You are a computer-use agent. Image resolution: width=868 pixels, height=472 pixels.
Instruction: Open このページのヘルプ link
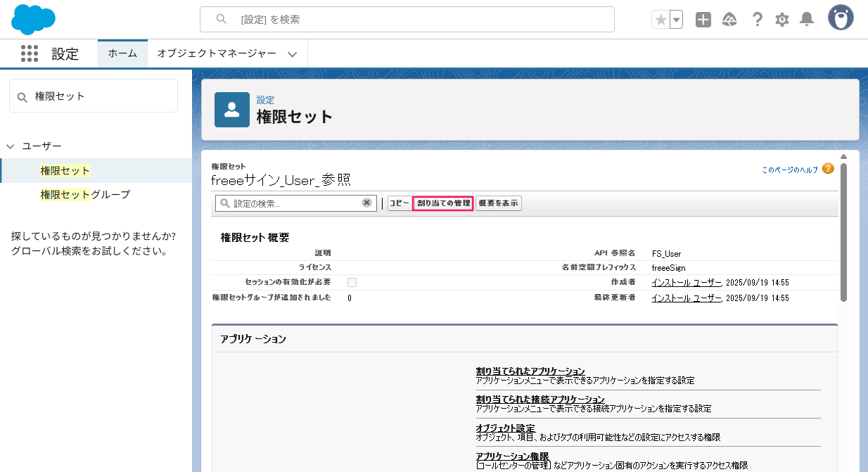click(x=790, y=170)
